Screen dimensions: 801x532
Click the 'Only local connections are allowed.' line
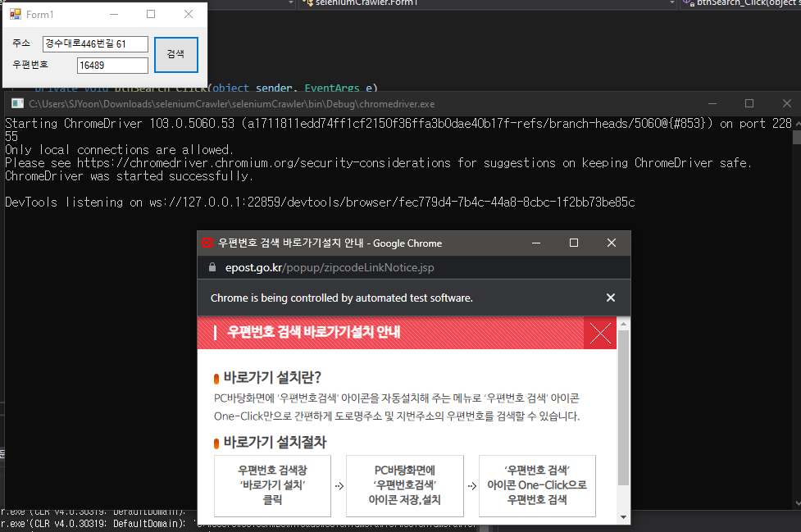pos(119,150)
